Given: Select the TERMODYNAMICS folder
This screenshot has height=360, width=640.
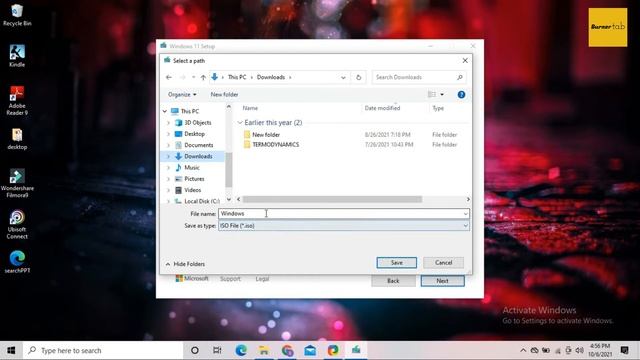Looking at the screenshot, I should click(x=276, y=144).
